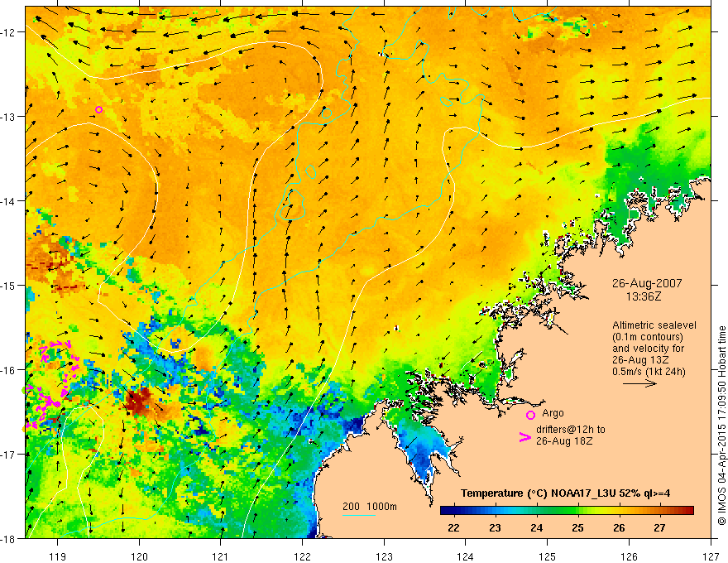The width and height of the screenshot is (728, 563).
Task: Click the 22 tick on temperature scale
Action: tap(453, 527)
